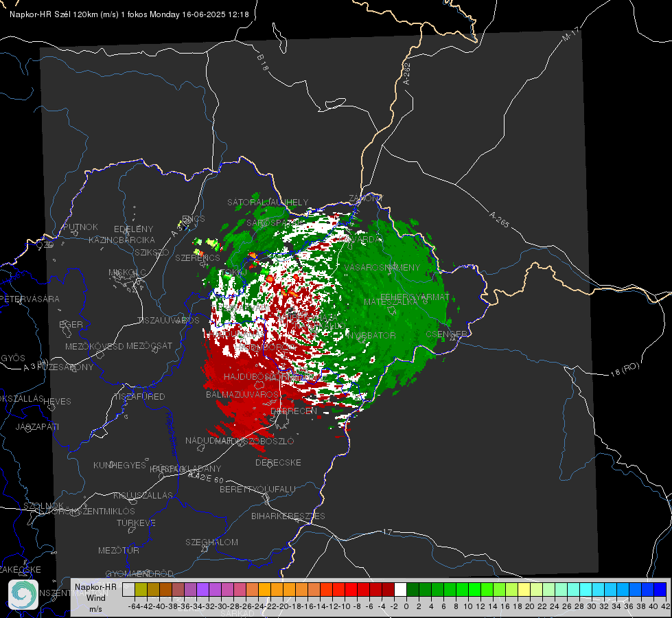
Task: Select the MISKOLC city label
Action: pos(127,273)
